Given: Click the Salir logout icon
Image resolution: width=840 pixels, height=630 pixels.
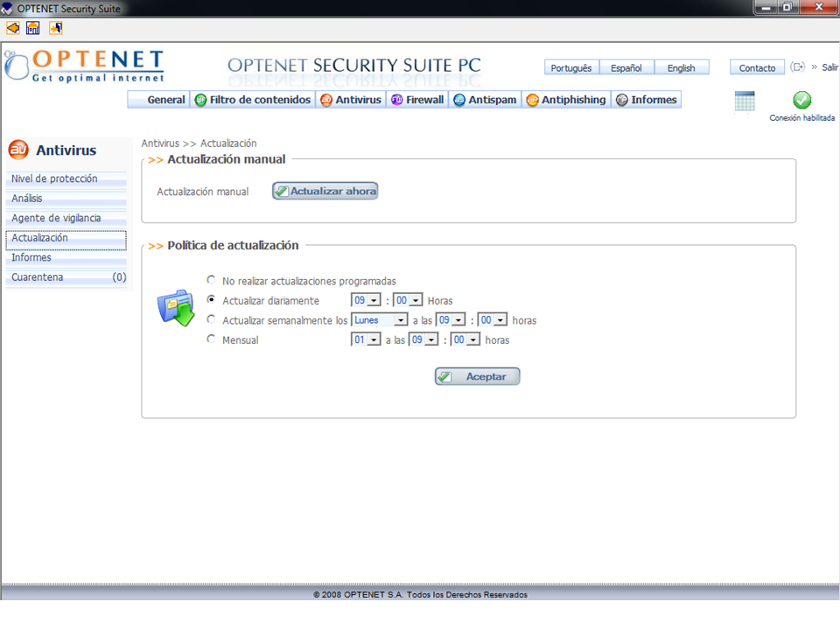Looking at the screenshot, I should 797,67.
